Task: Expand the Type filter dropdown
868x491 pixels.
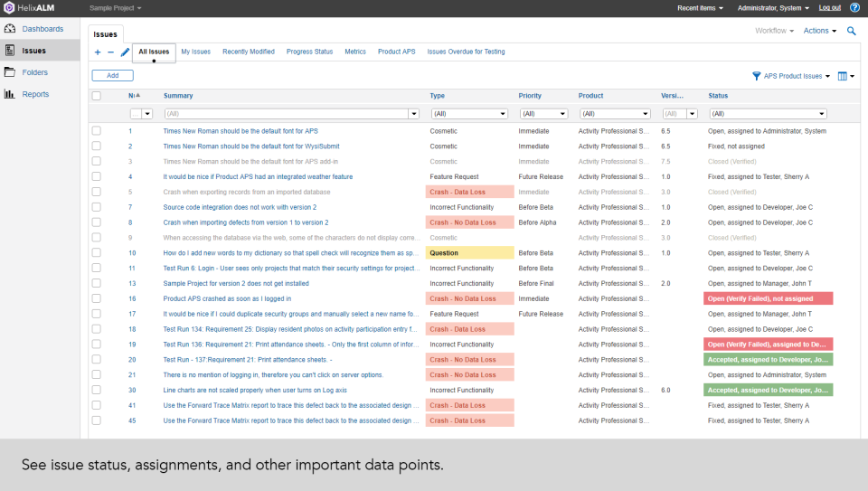Action: click(x=503, y=114)
